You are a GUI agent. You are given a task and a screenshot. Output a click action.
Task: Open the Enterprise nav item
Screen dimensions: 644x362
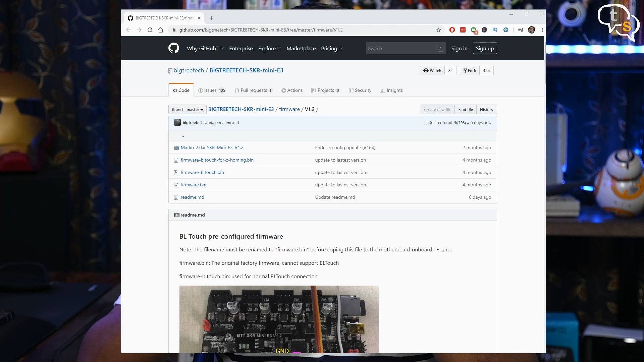pyautogui.click(x=241, y=48)
